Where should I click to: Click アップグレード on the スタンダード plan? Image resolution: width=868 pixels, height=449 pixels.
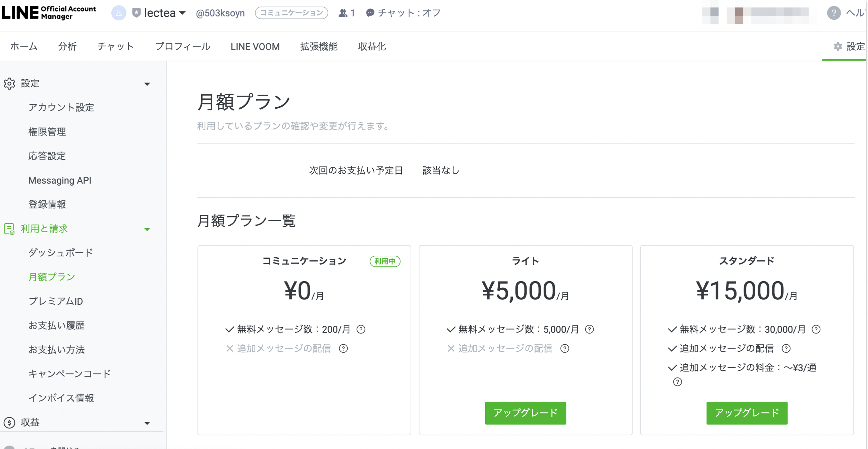747,413
